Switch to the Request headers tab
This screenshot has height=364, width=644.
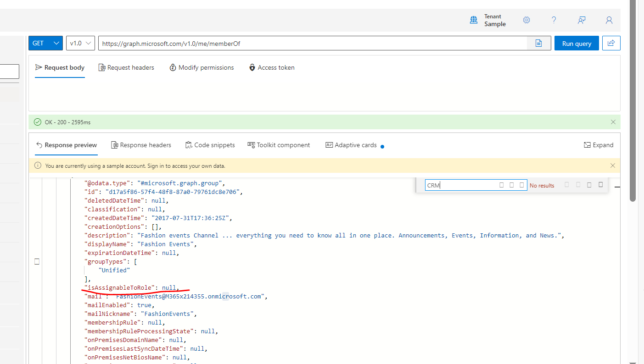[x=126, y=67]
